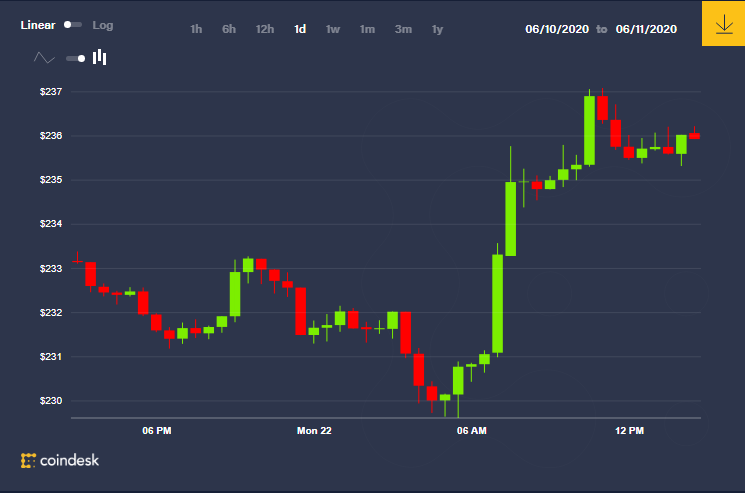
Task: Select the 1d time range
Action: pos(300,29)
